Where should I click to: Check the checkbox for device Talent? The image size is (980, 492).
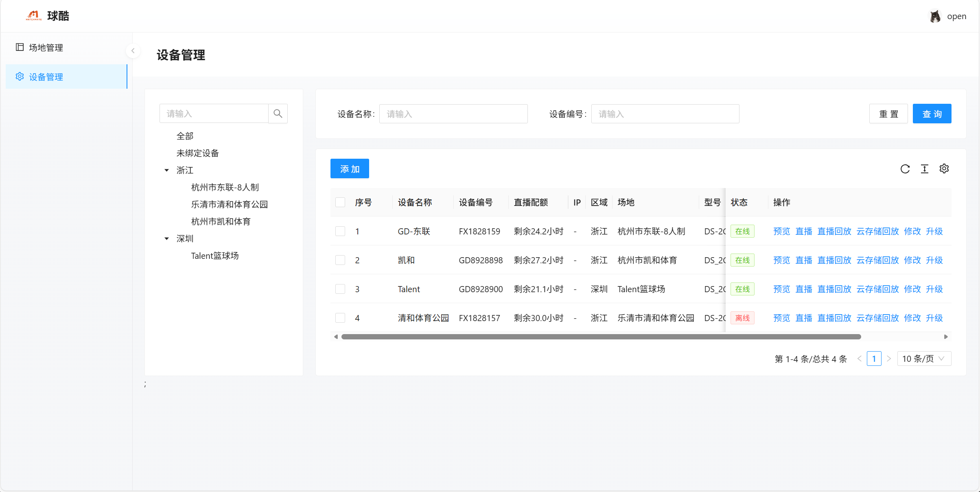(x=340, y=289)
